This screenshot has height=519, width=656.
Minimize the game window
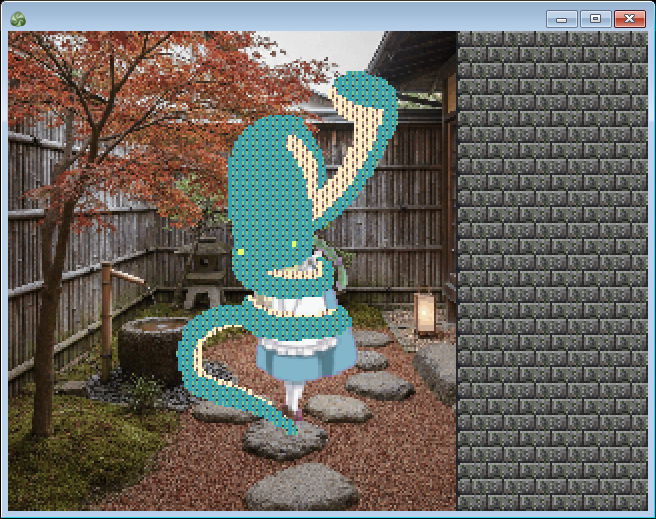pyautogui.click(x=561, y=19)
